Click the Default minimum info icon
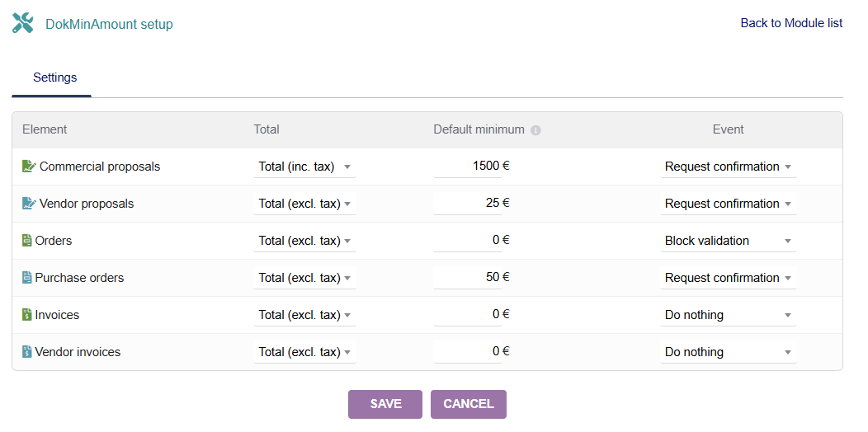Viewport: 868px width, 432px height. (535, 130)
